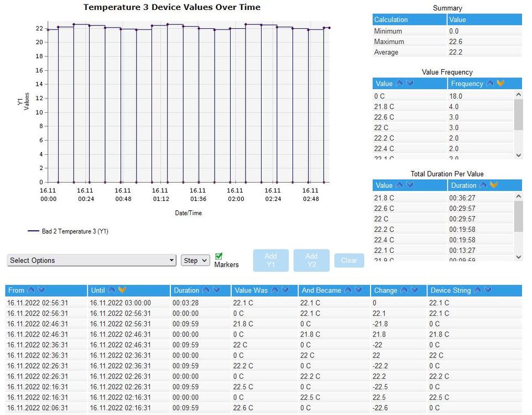Sort Device String column ascending

pyautogui.click(x=478, y=290)
